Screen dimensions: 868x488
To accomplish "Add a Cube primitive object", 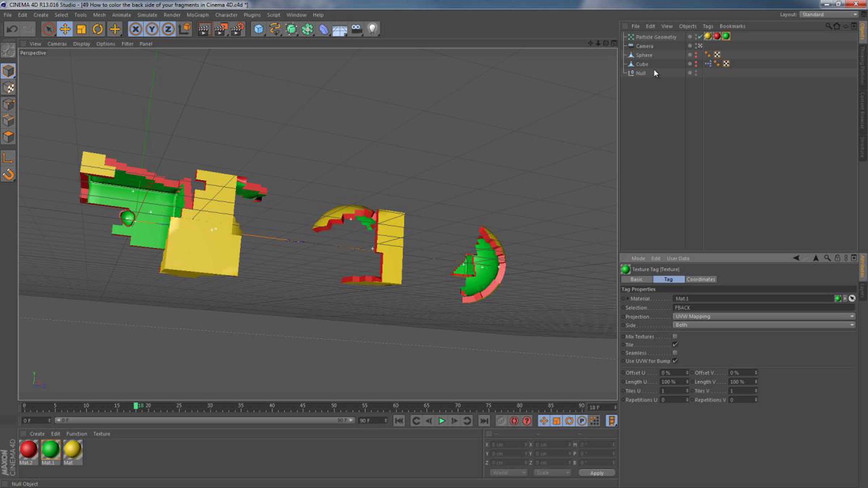I will (x=258, y=29).
